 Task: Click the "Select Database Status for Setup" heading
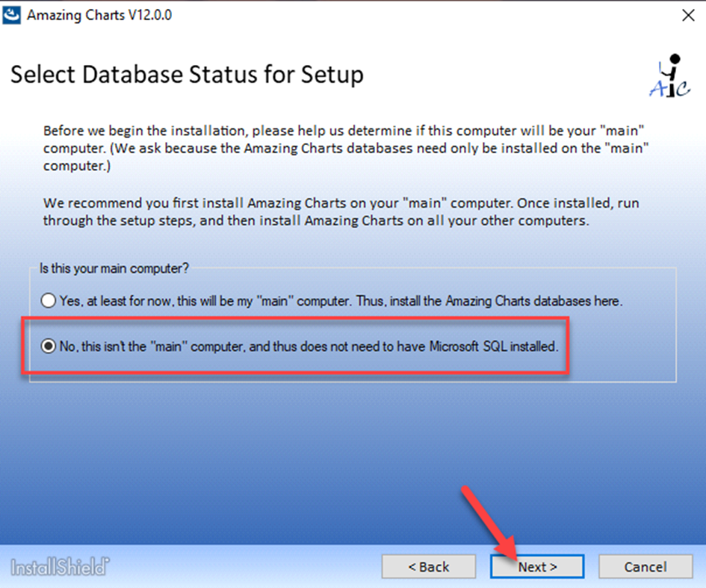[187, 75]
